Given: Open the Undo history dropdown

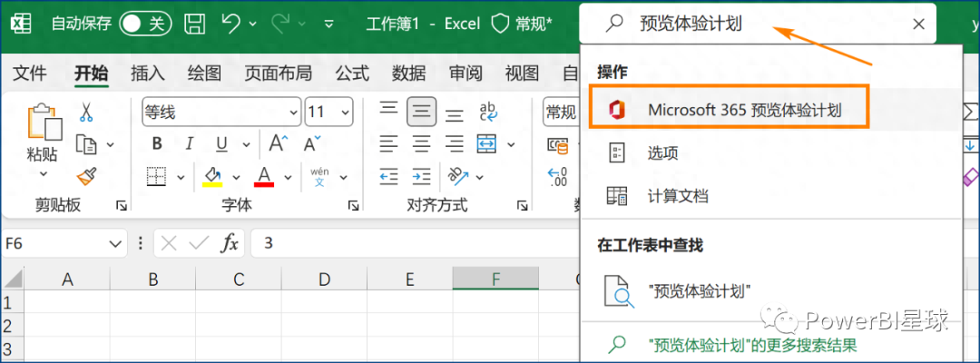Looking at the screenshot, I should 252,25.
